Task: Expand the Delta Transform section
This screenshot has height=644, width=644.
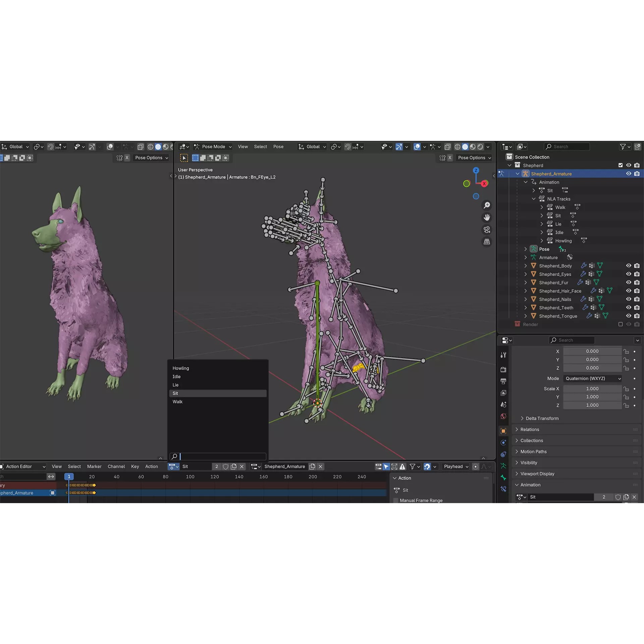Action: point(542,418)
